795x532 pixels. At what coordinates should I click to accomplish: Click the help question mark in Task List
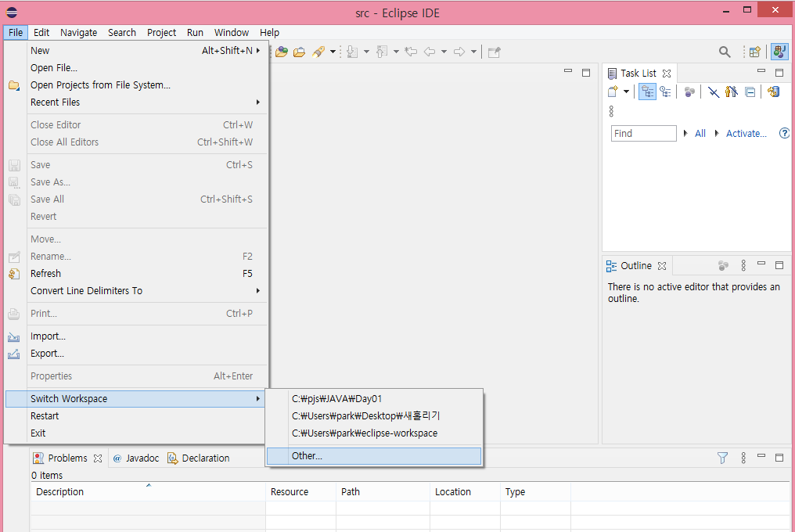click(x=784, y=133)
